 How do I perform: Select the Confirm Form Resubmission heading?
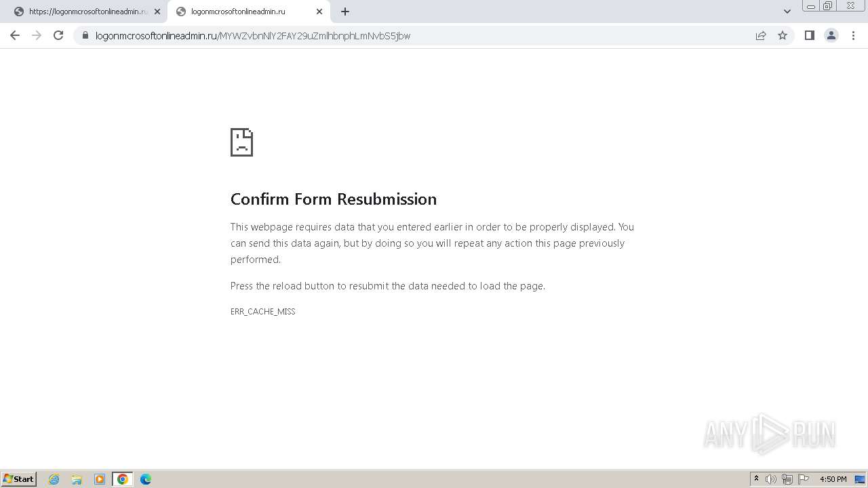334,199
